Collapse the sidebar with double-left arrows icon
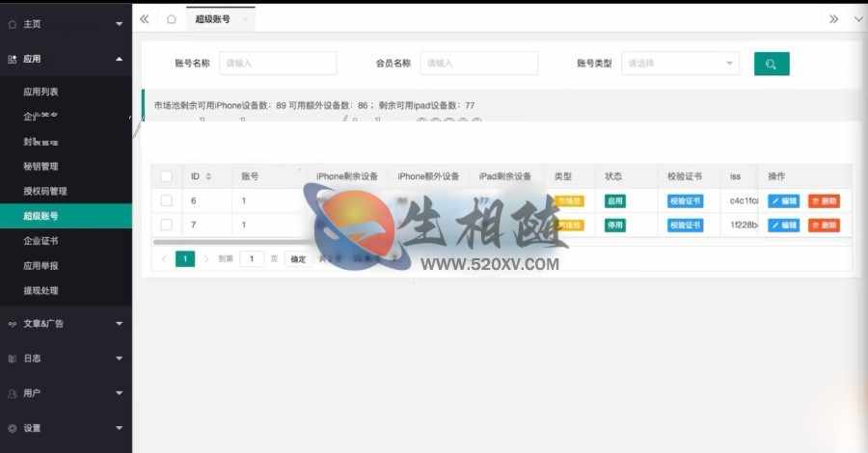The height and width of the screenshot is (453, 868). tap(145, 19)
